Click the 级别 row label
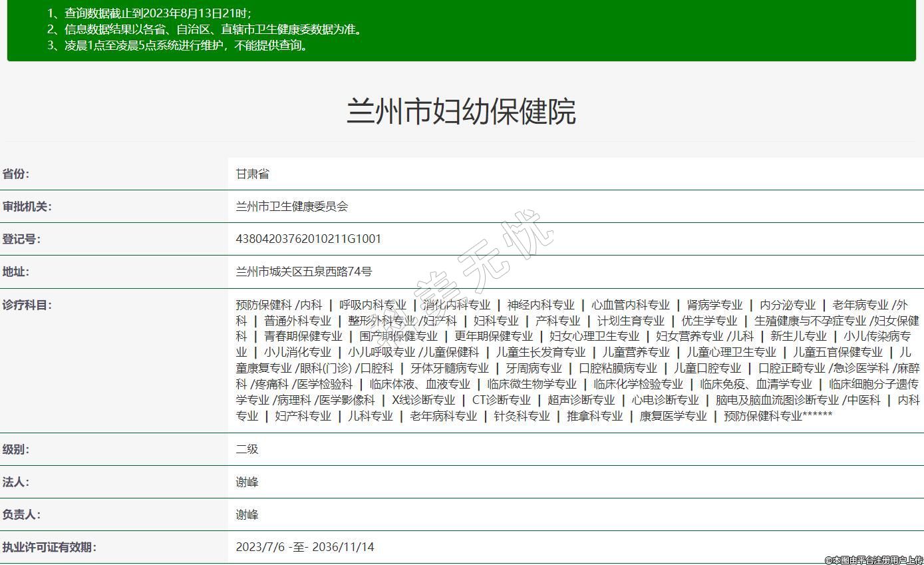 16,449
